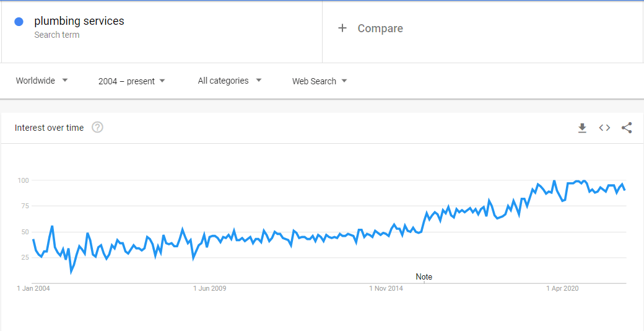
Task: Open the Worldwide region dropdown
Action: pos(41,81)
